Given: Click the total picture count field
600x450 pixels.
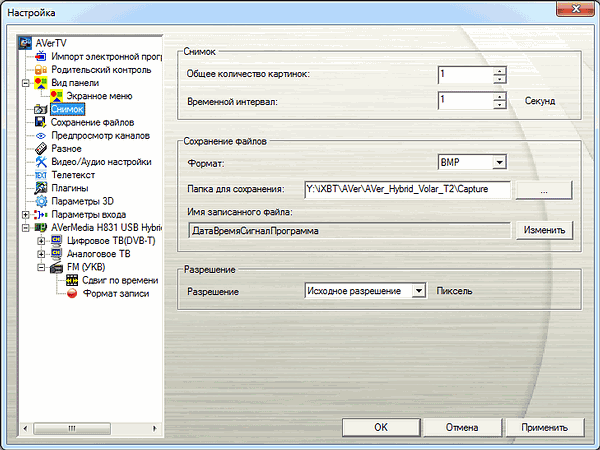Looking at the screenshot, I should point(465,75).
